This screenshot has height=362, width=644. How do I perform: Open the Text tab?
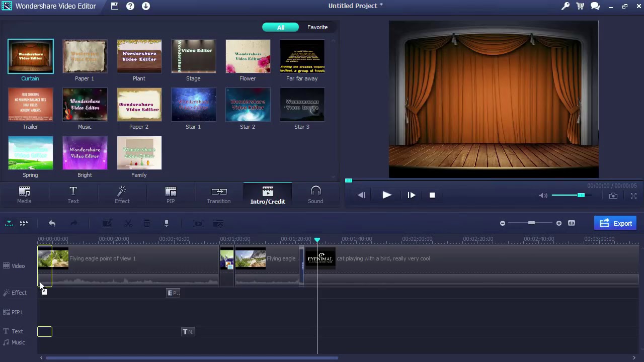73,195
